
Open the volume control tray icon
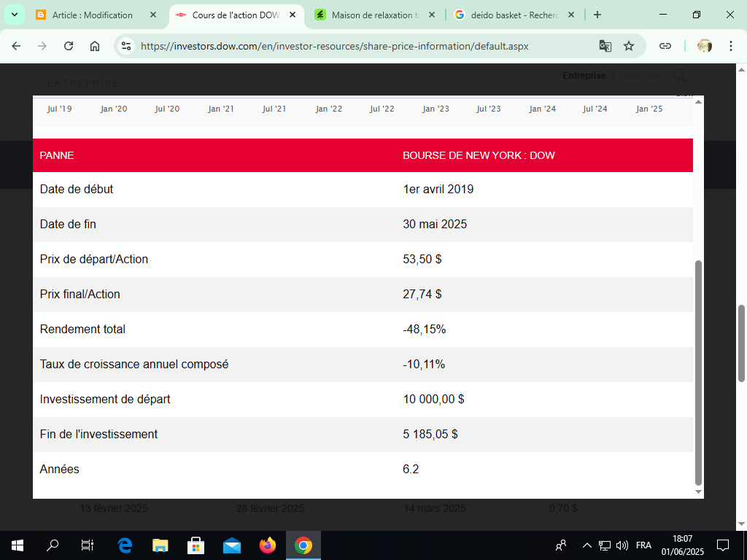click(622, 545)
